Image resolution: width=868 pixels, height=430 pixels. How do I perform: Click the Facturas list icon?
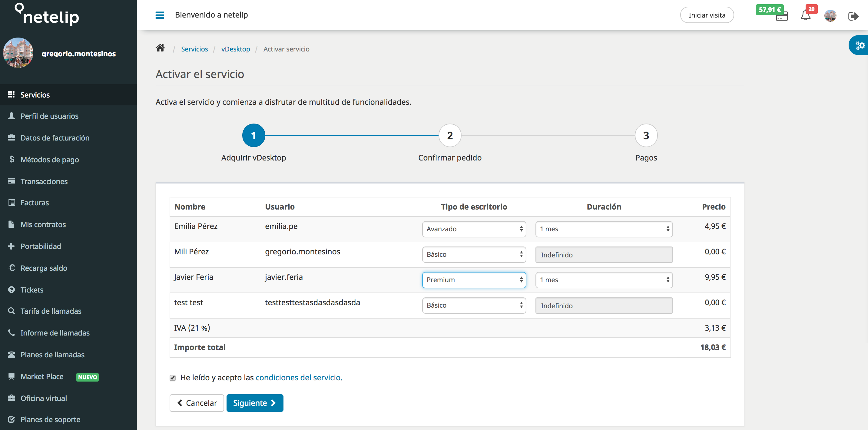tap(12, 202)
